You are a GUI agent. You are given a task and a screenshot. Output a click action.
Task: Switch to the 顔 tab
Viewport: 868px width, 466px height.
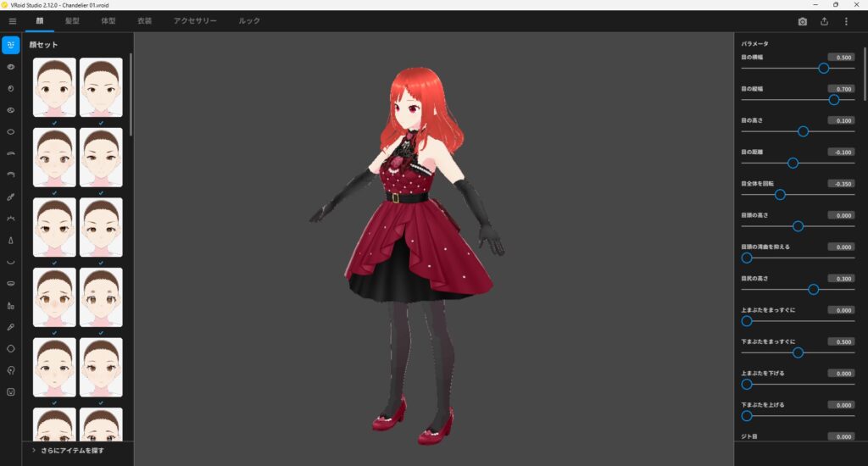(x=39, y=21)
